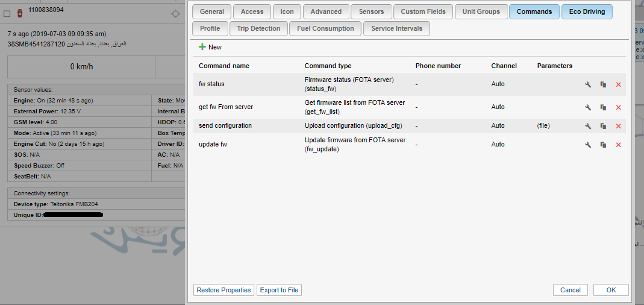Copy the fw status command
Screen dimensions: 644x305
click(x=603, y=84)
